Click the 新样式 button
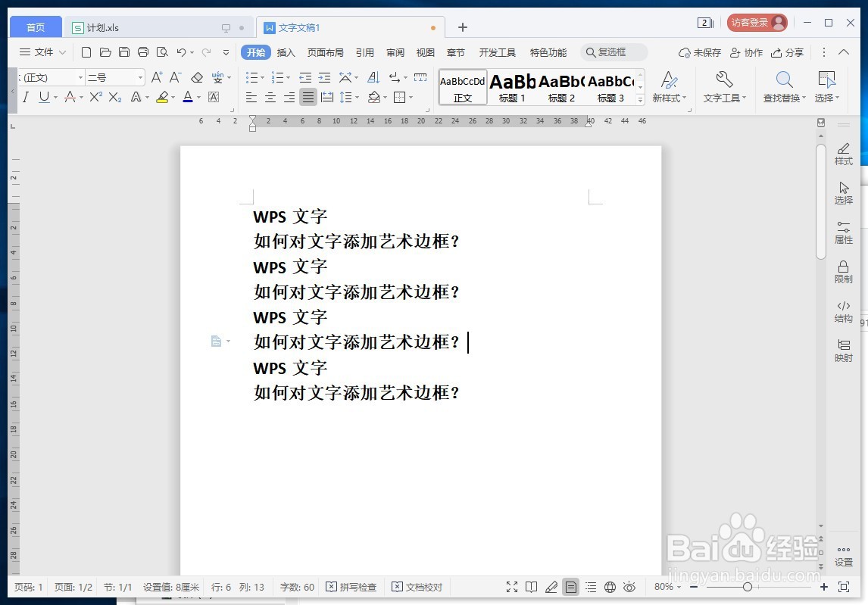 [670, 88]
